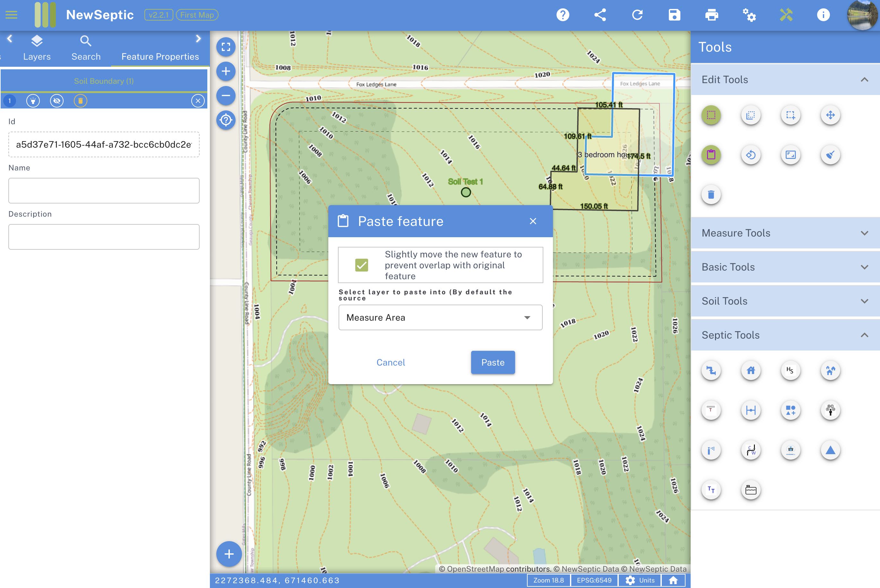Image resolution: width=880 pixels, height=588 pixels.
Task: Toggle slightly move feature checkbox
Action: coord(362,264)
